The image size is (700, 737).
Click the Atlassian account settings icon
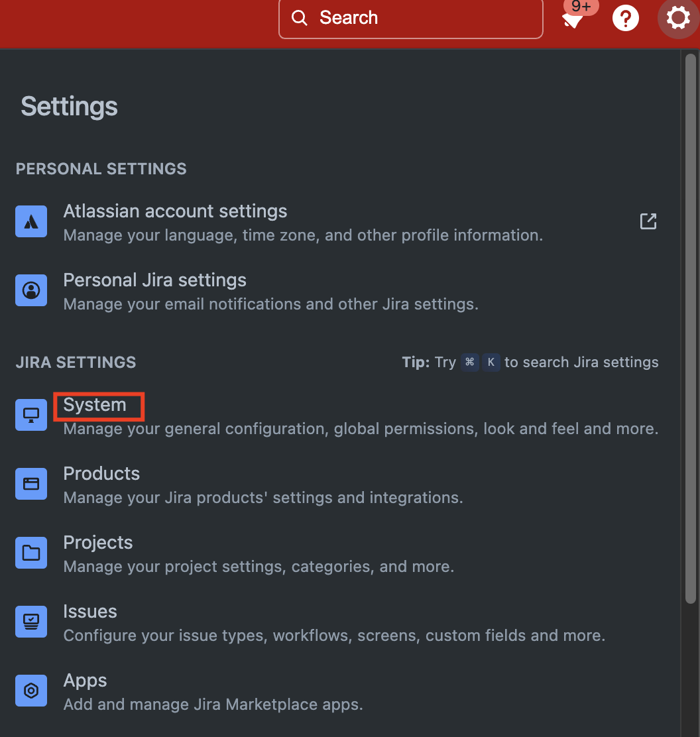pos(31,221)
